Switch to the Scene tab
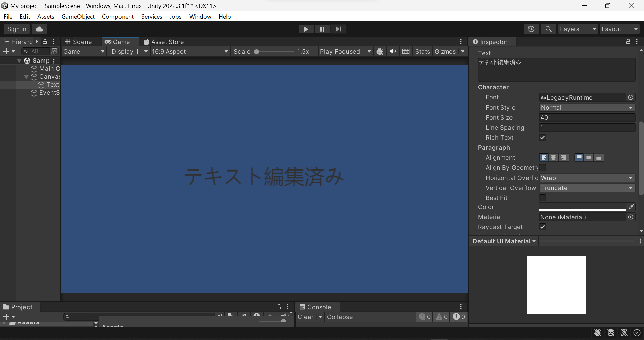 (79, 42)
